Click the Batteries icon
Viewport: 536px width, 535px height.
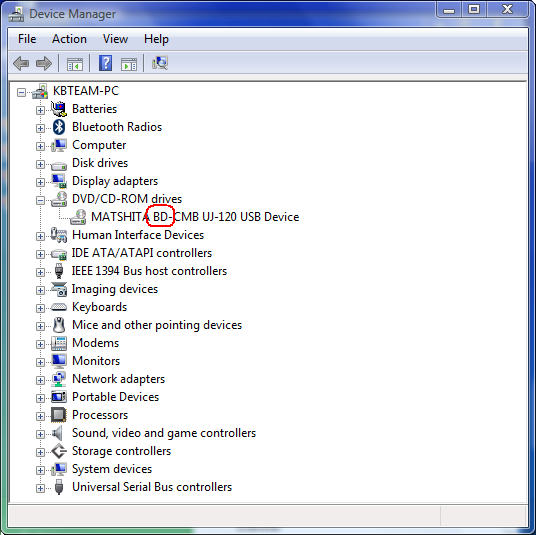click(x=59, y=109)
